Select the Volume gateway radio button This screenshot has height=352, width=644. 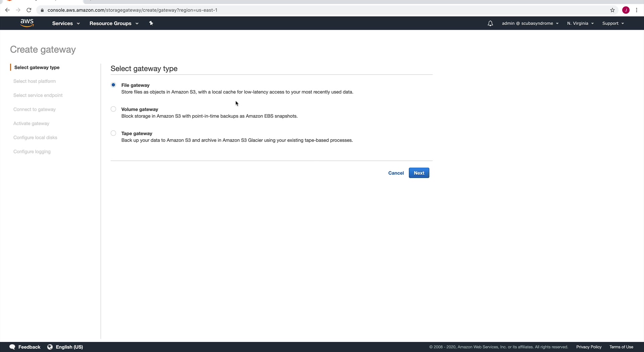click(113, 109)
